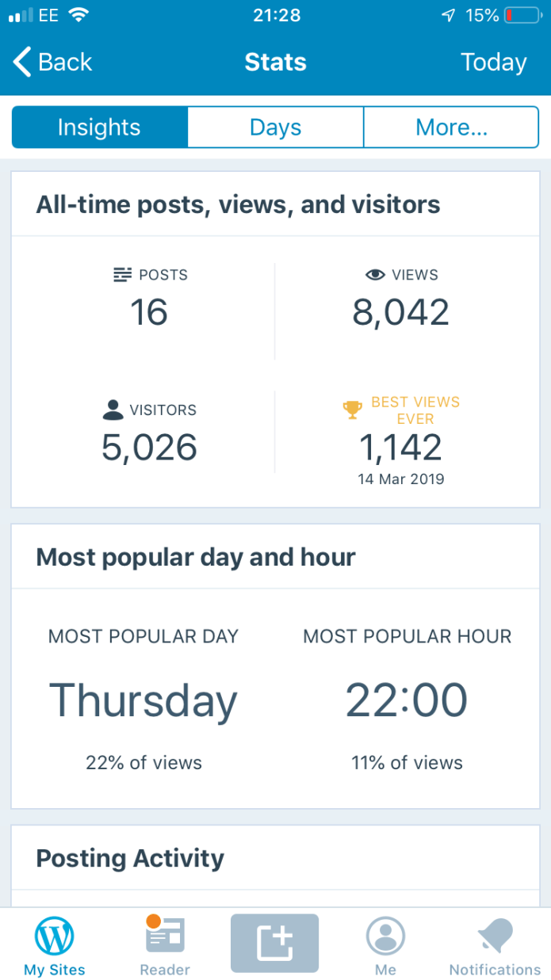
Task: Tap the 8,042 views count
Action: pos(400,312)
